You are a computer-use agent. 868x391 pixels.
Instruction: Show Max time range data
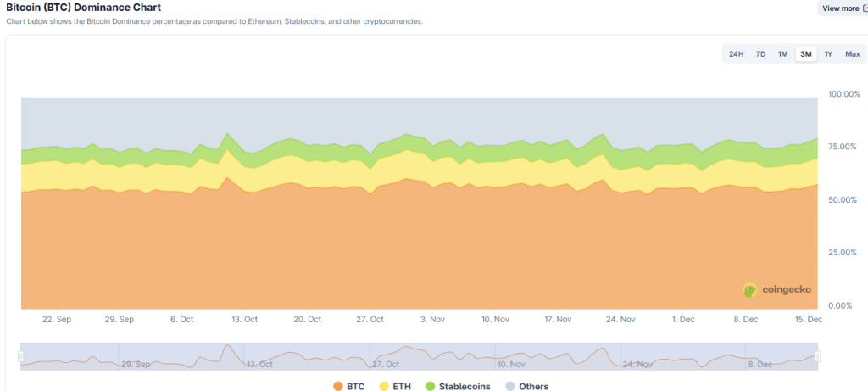point(852,54)
